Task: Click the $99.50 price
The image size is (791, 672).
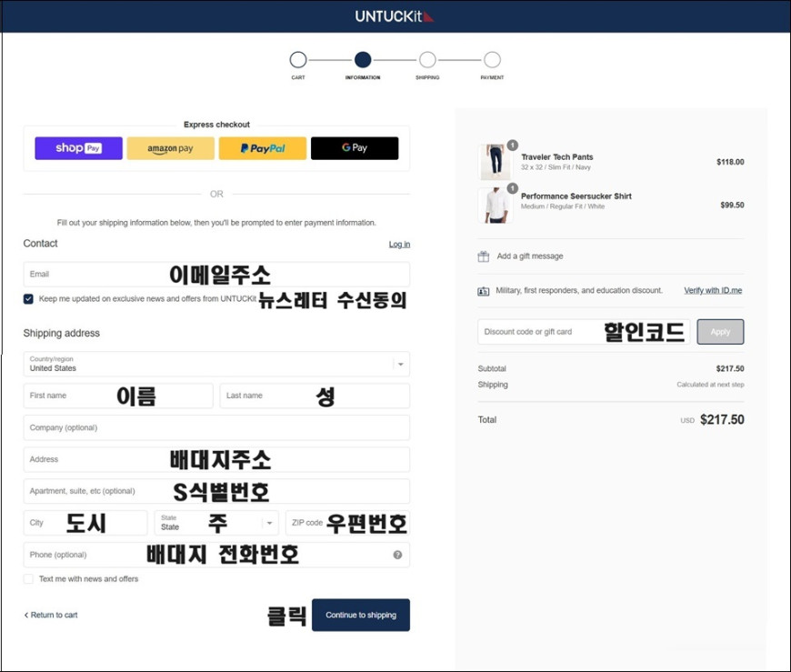Action: coord(732,205)
